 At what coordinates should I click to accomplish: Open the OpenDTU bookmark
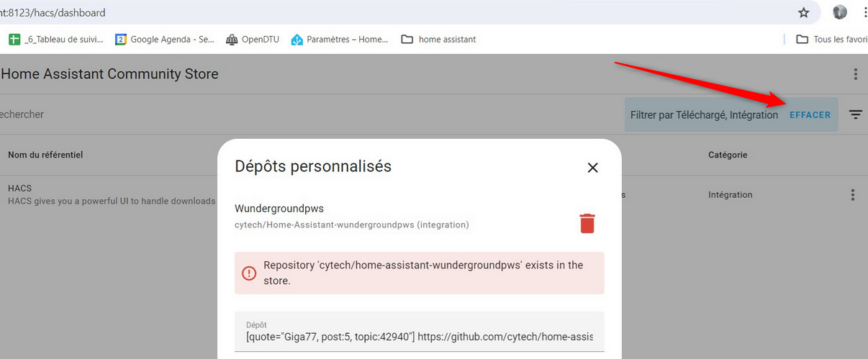[x=252, y=40]
